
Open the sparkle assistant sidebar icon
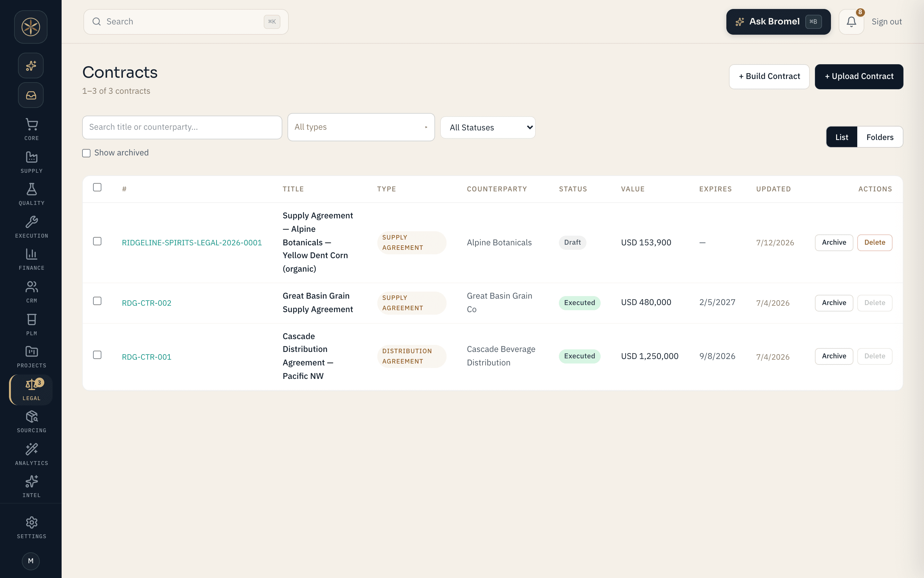31,66
